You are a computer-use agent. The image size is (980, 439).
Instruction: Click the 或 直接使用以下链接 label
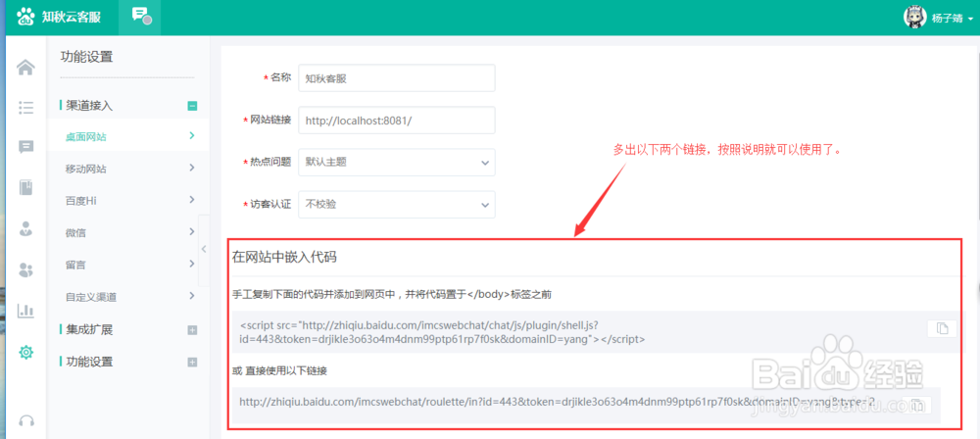(x=279, y=370)
